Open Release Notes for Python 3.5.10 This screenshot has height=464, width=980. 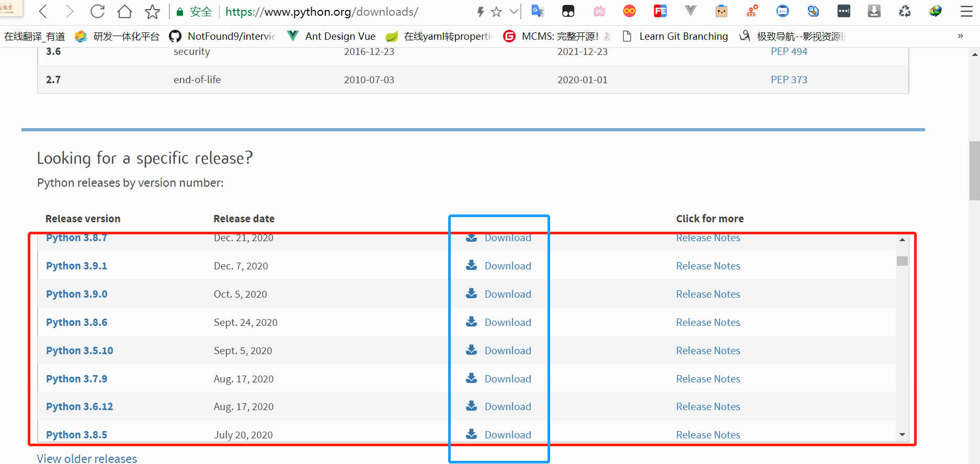[708, 350]
